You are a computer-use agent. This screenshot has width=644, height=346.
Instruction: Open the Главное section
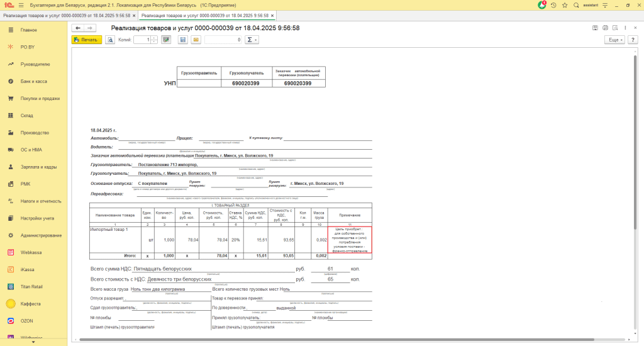(x=29, y=30)
